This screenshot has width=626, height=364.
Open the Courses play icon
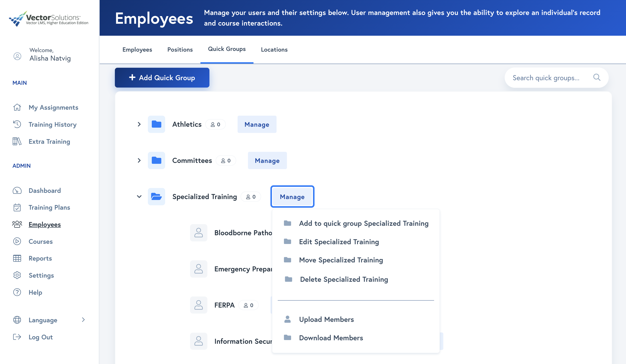[x=17, y=241]
